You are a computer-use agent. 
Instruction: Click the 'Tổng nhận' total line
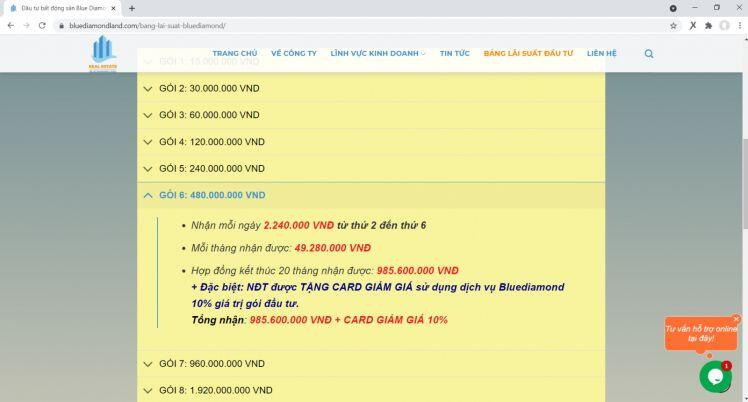click(x=319, y=320)
